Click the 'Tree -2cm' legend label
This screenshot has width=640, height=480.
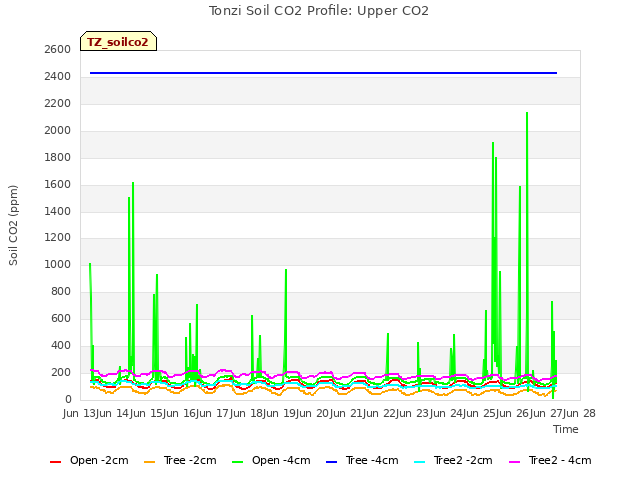[190, 460]
